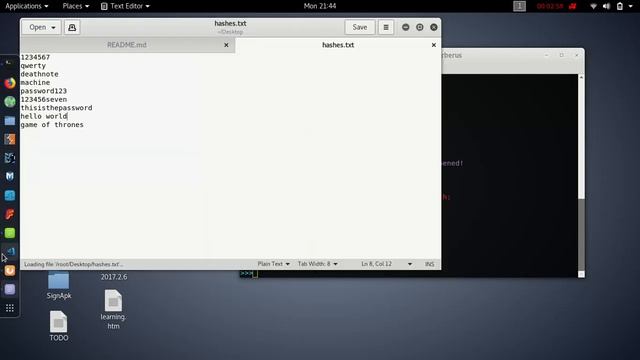Viewport: 640px width, 360px height.
Task: Switch to the README.md tab
Action: (127, 45)
